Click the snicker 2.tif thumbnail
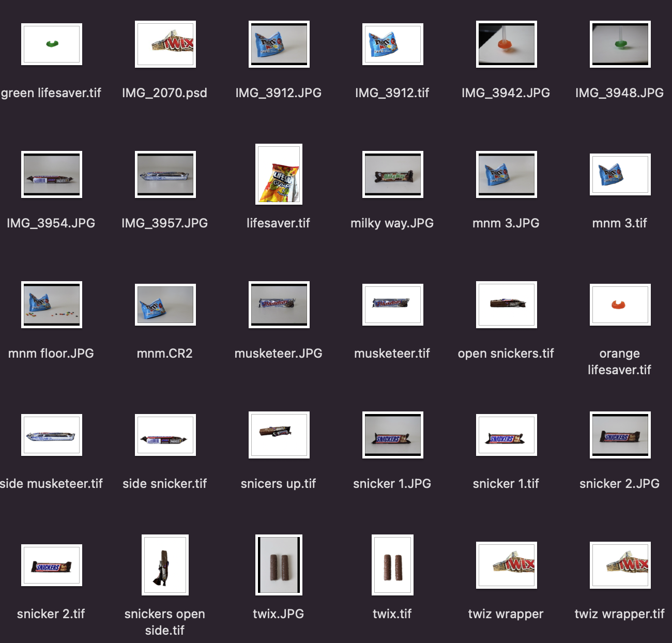 click(52, 565)
